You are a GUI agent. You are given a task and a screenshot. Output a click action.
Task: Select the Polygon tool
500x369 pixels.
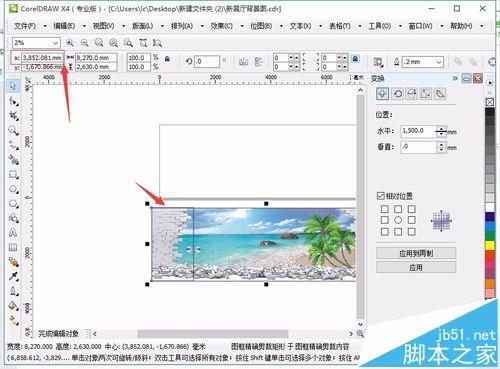pyautogui.click(x=13, y=203)
